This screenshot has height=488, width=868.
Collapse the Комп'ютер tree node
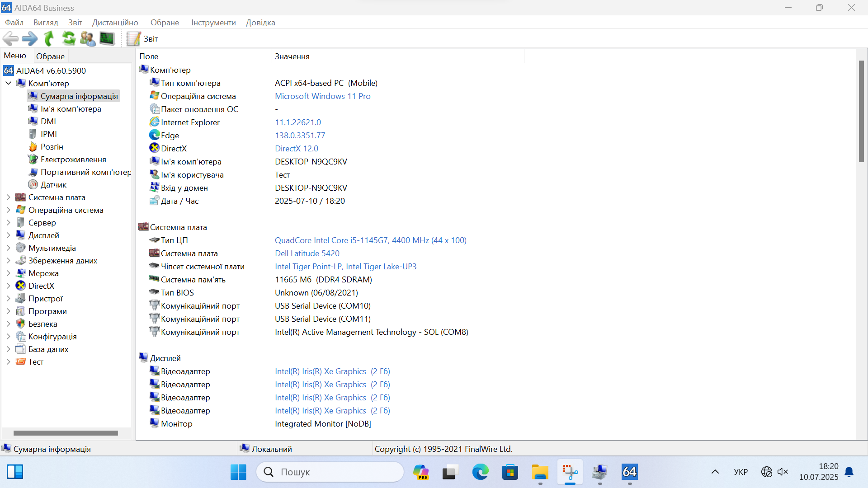(x=8, y=84)
